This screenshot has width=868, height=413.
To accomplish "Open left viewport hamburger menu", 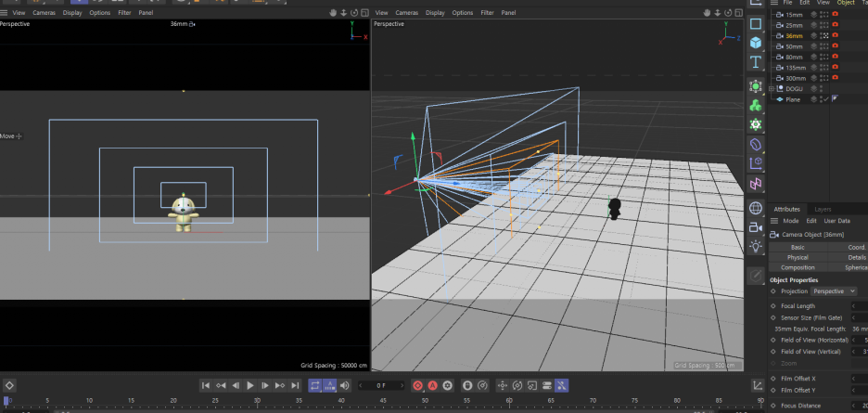I will [4, 12].
